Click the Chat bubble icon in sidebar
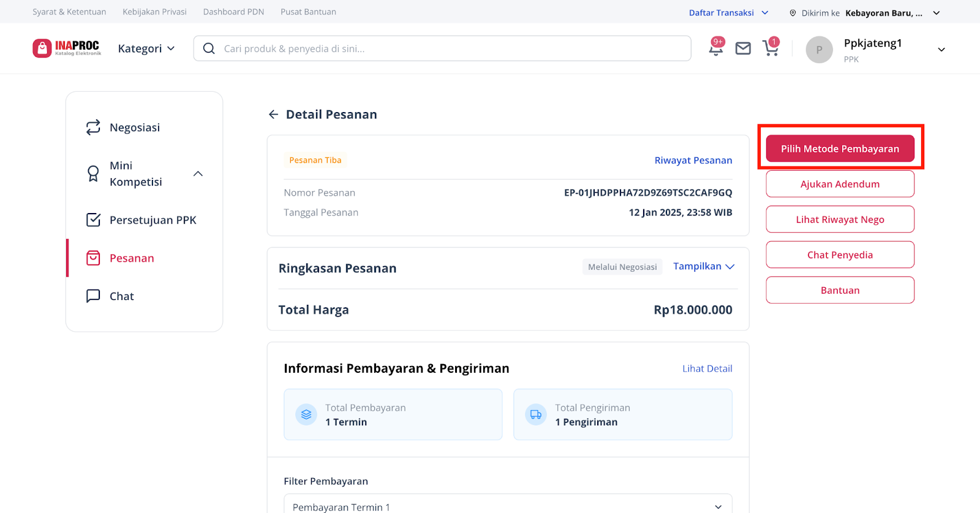The height and width of the screenshot is (513, 980). pos(93,296)
